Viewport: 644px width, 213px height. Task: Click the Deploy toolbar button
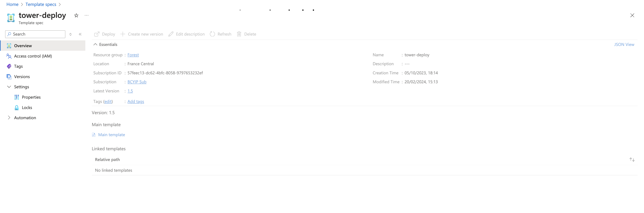tap(104, 34)
